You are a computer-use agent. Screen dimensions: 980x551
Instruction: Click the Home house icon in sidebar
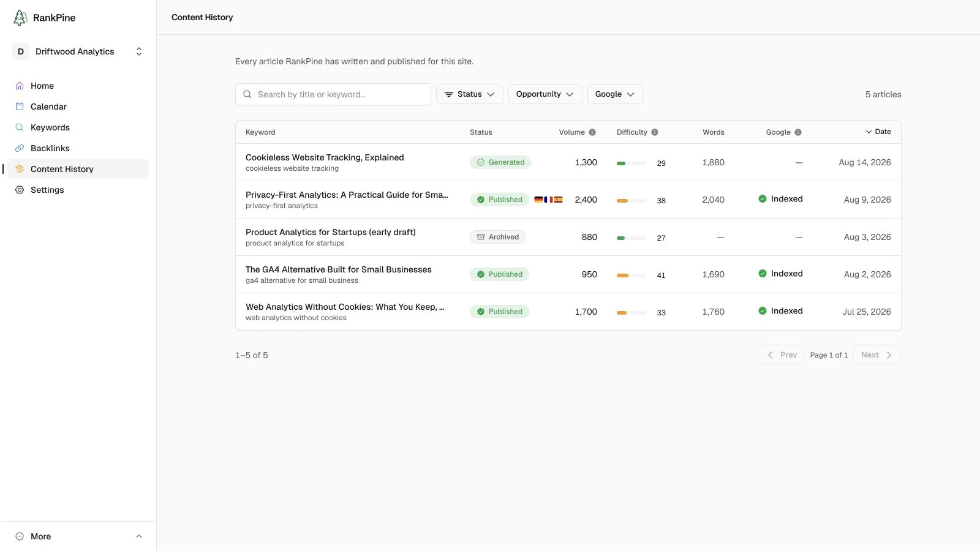pyautogui.click(x=20, y=86)
